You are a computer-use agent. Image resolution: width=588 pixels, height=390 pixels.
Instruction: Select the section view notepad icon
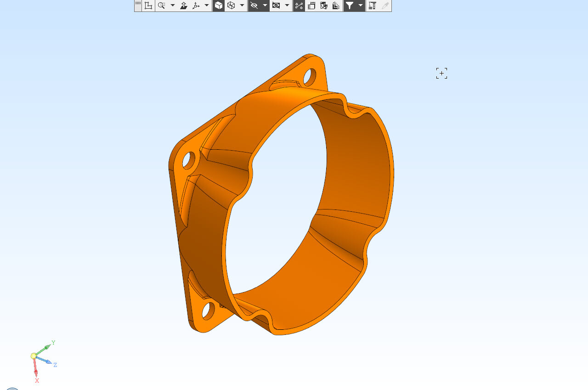pos(311,6)
